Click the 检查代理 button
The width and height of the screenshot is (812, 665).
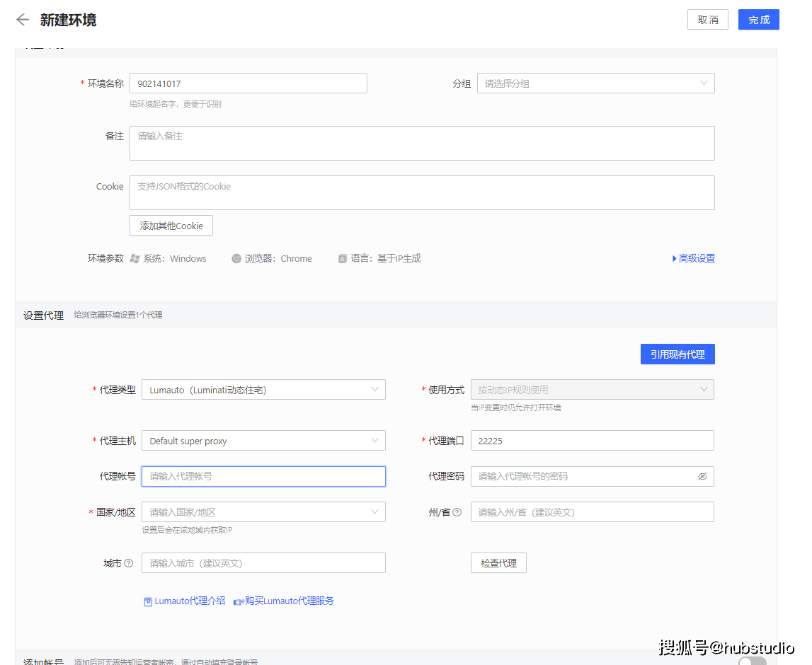click(x=498, y=562)
